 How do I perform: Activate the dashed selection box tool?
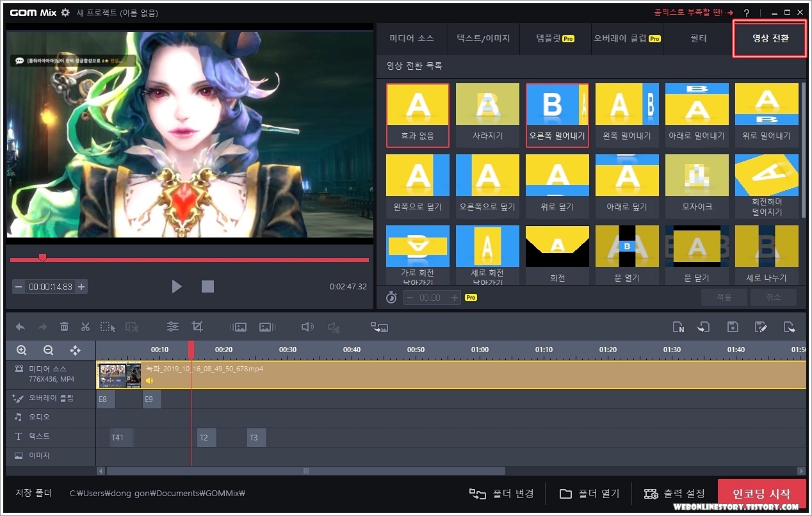108,327
